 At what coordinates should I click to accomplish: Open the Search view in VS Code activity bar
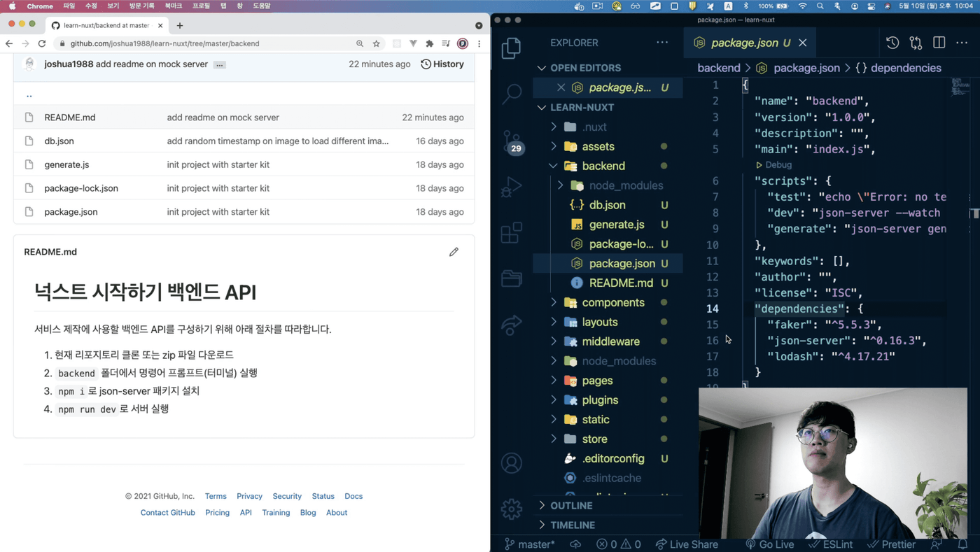coord(512,92)
